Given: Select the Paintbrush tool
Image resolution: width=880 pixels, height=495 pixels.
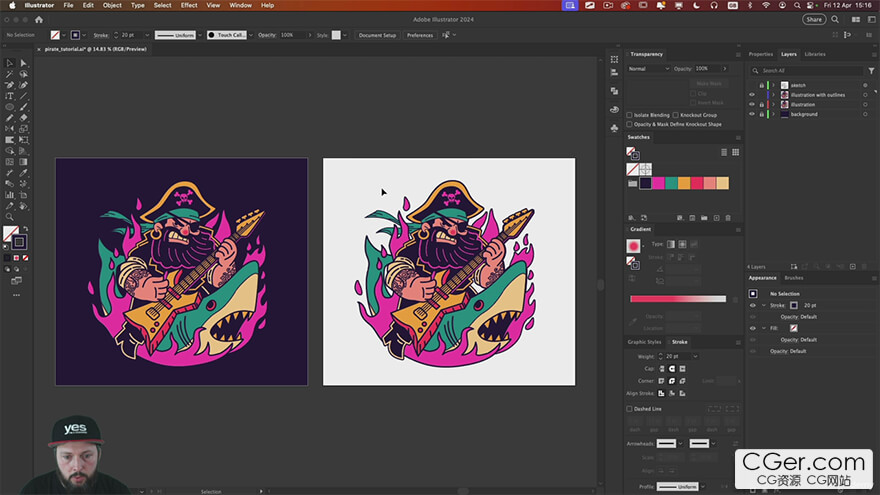Looking at the screenshot, I should pyautogui.click(x=24, y=107).
